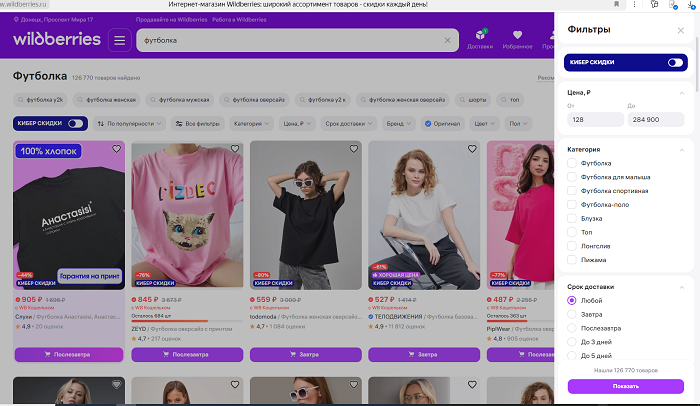Open the browser extensions icon
Screen dimensions: 700x406
pyautogui.click(x=654, y=4)
